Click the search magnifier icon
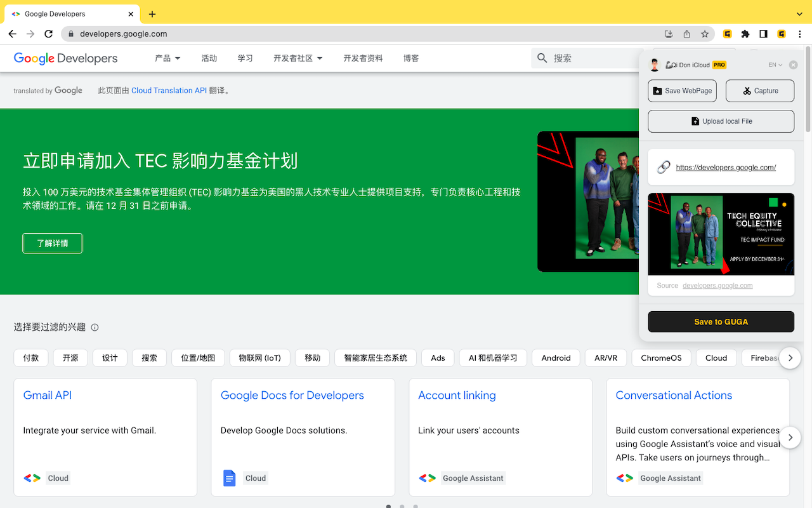Viewport: 812px width, 508px height. pyautogui.click(x=542, y=58)
